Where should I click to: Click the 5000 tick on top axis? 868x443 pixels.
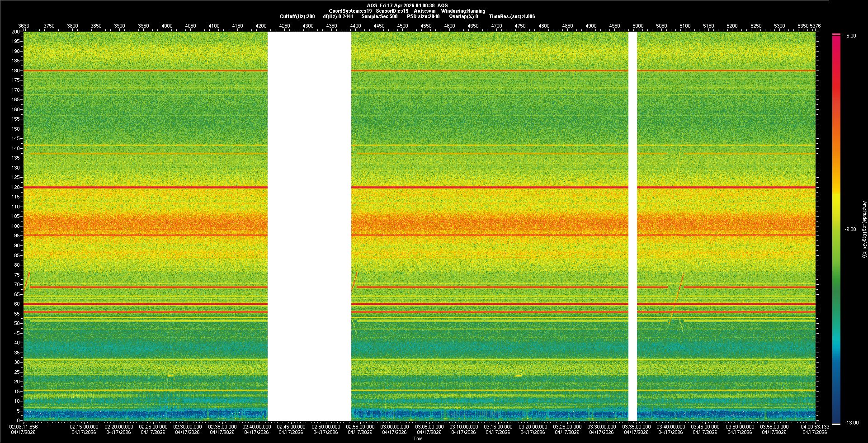(x=638, y=26)
